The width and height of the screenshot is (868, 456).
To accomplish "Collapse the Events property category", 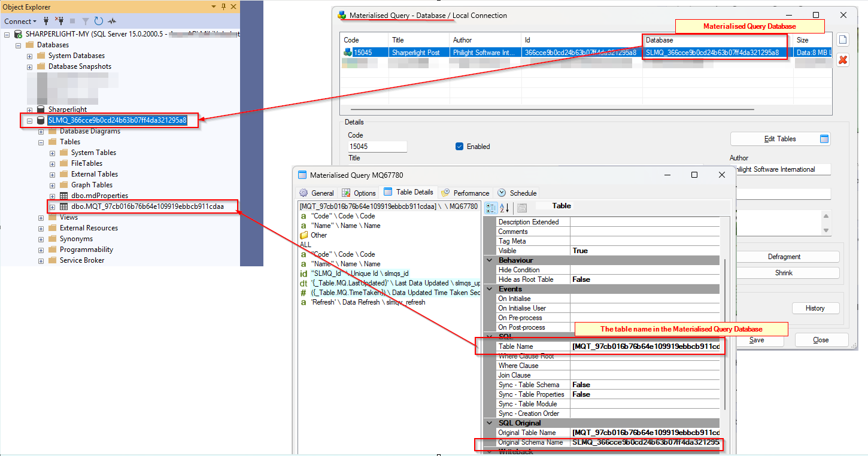I will 490,289.
